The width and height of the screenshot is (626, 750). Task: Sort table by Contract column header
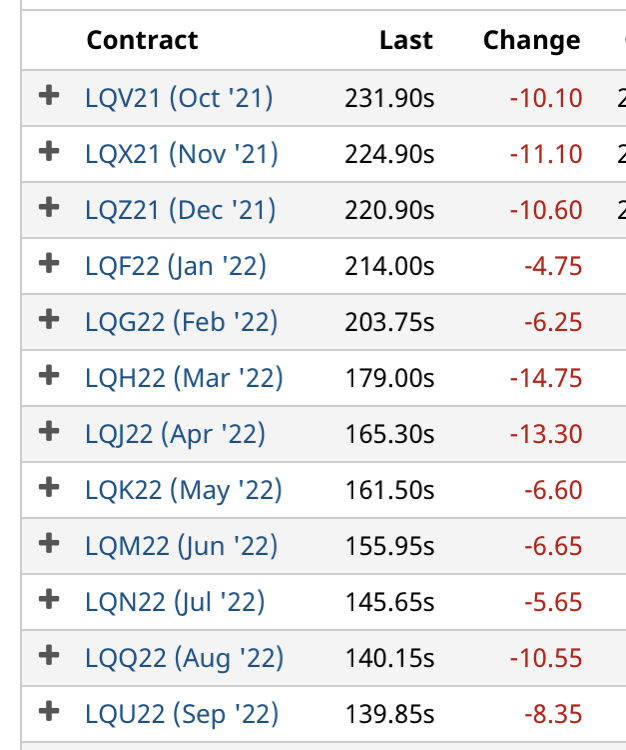[142, 40]
